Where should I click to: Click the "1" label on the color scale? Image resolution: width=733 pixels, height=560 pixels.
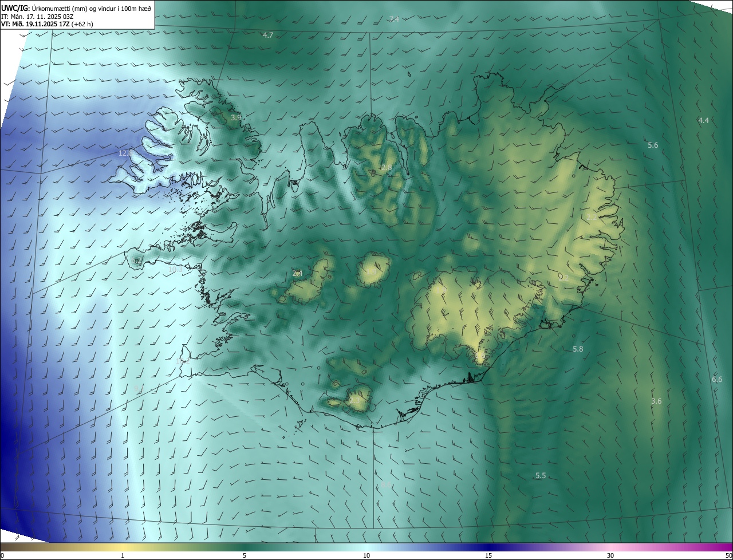(123, 555)
